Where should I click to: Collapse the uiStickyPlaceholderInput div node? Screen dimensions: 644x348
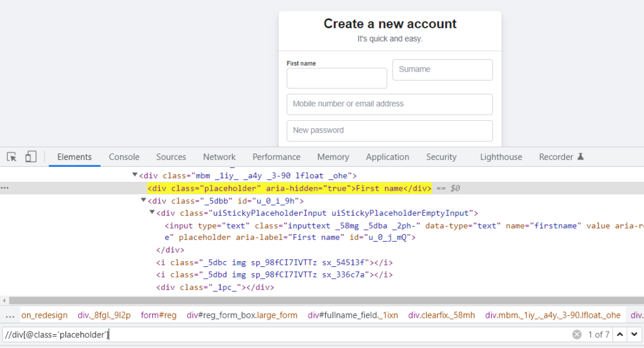[152, 213]
